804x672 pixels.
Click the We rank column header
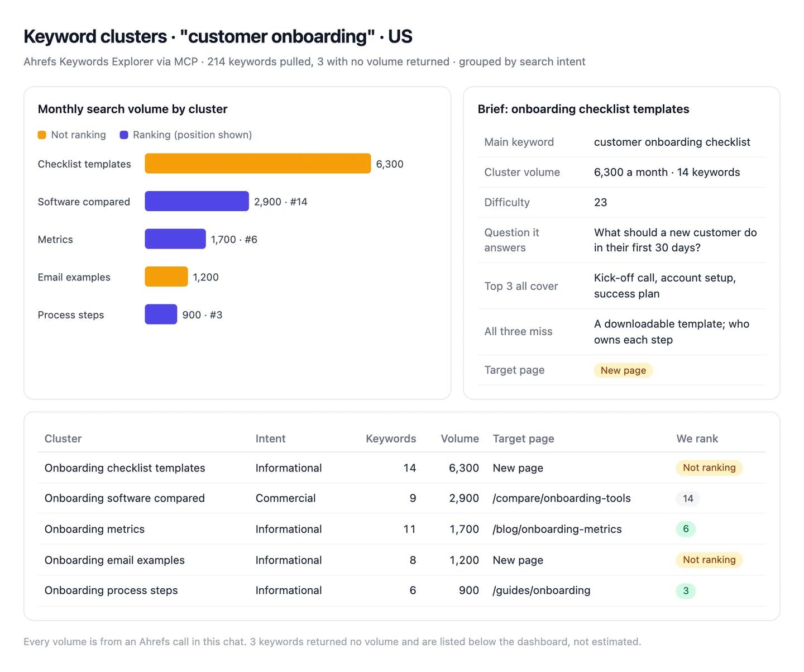click(697, 439)
